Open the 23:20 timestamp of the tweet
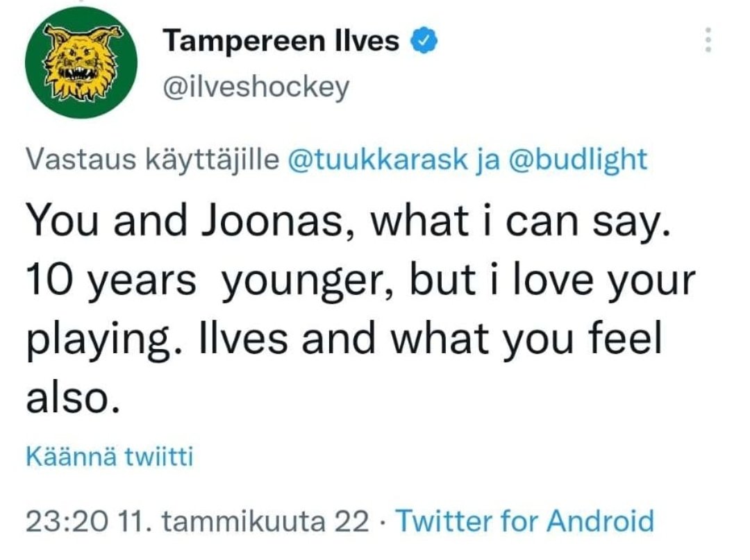 point(67,521)
